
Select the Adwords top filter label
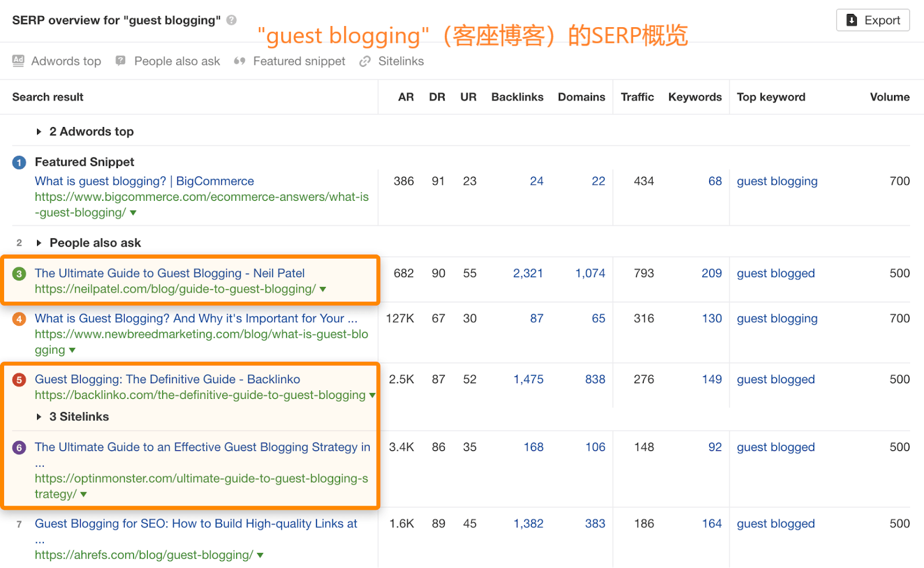point(66,61)
